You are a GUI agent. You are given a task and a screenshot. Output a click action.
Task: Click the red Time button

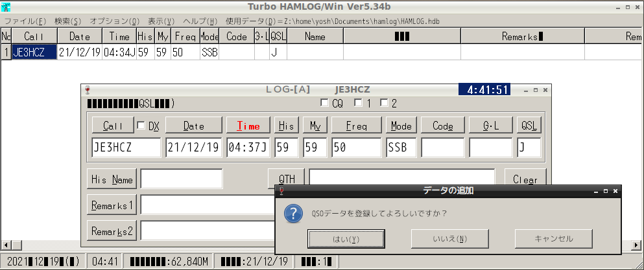[x=248, y=125]
